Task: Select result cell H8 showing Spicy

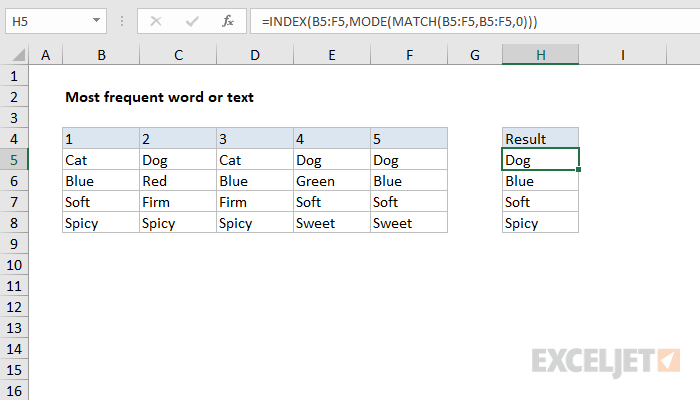Action: pyautogui.click(x=540, y=223)
